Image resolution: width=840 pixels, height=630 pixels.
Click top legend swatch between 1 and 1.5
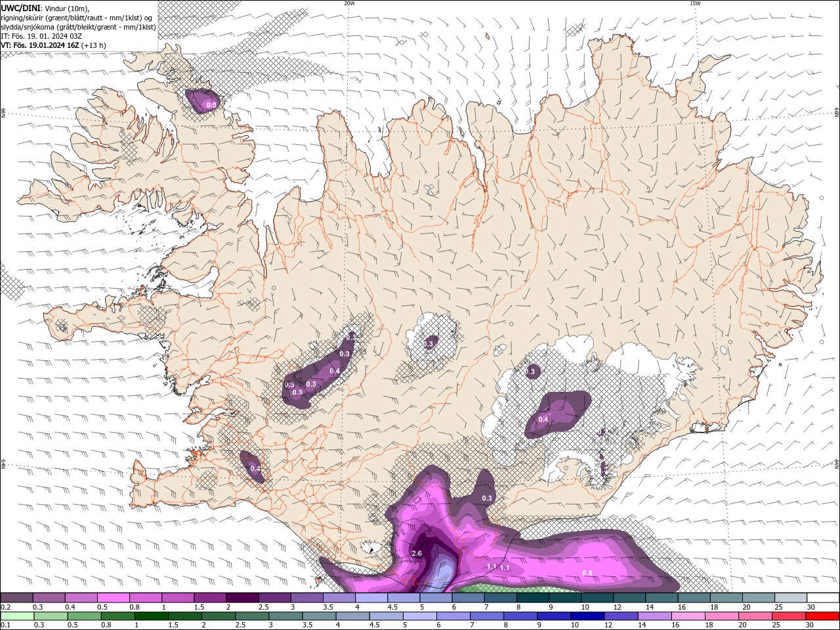click(177, 598)
